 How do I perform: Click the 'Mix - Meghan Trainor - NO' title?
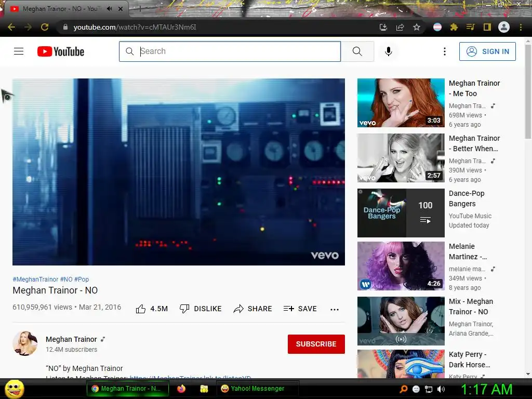[x=471, y=307]
